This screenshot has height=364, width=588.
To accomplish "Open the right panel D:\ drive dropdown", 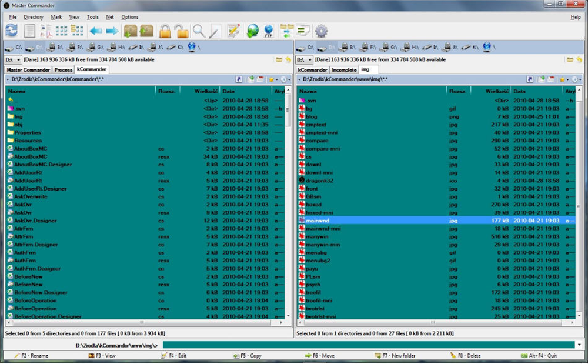I will 304,59.
